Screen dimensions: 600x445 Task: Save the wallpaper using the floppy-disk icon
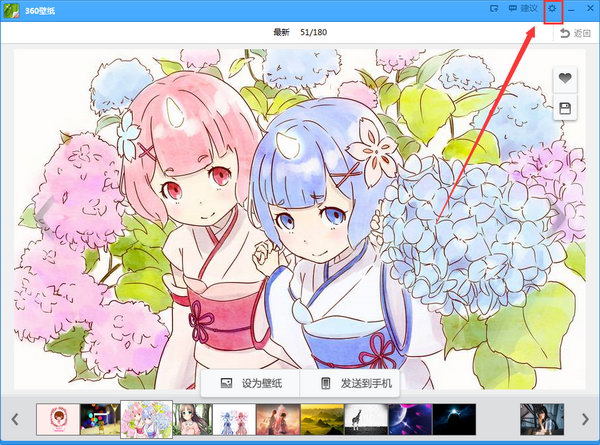[x=565, y=109]
